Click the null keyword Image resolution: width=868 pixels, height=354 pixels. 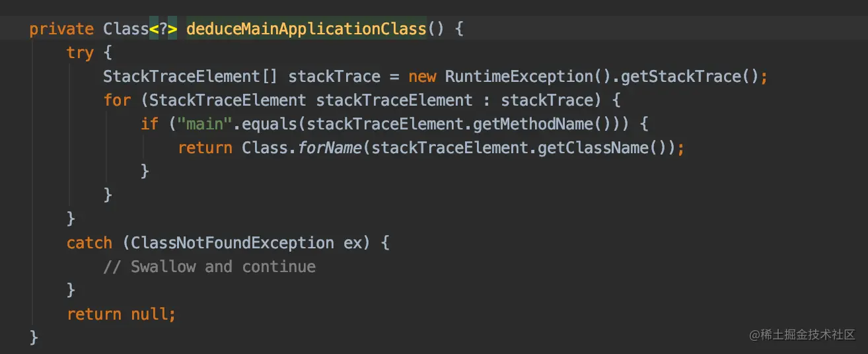(x=149, y=314)
